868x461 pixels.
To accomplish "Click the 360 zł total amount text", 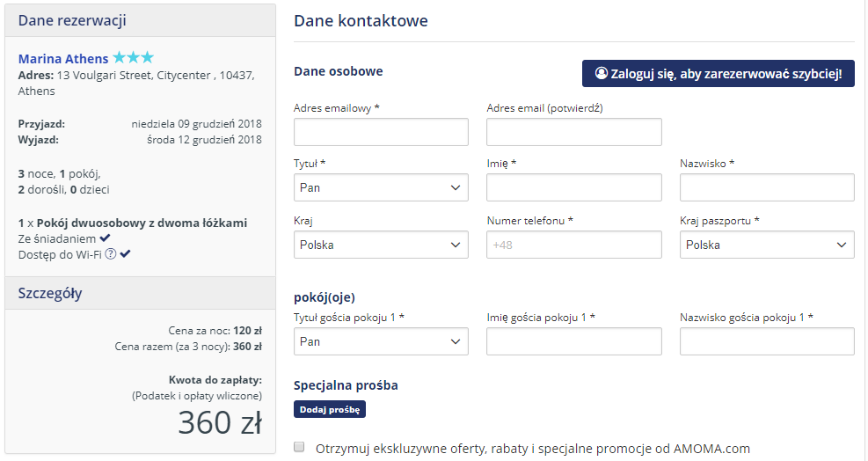I will [220, 423].
